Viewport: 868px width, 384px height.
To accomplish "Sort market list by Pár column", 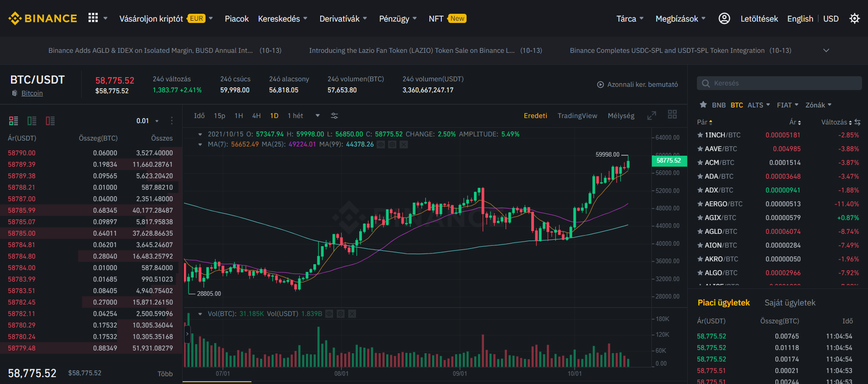I will click(x=705, y=122).
